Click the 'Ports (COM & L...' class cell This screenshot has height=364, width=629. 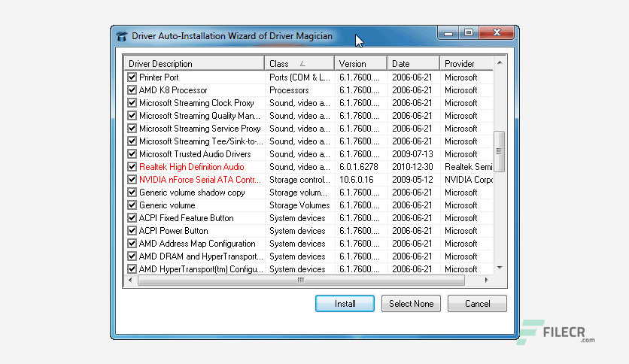point(299,77)
